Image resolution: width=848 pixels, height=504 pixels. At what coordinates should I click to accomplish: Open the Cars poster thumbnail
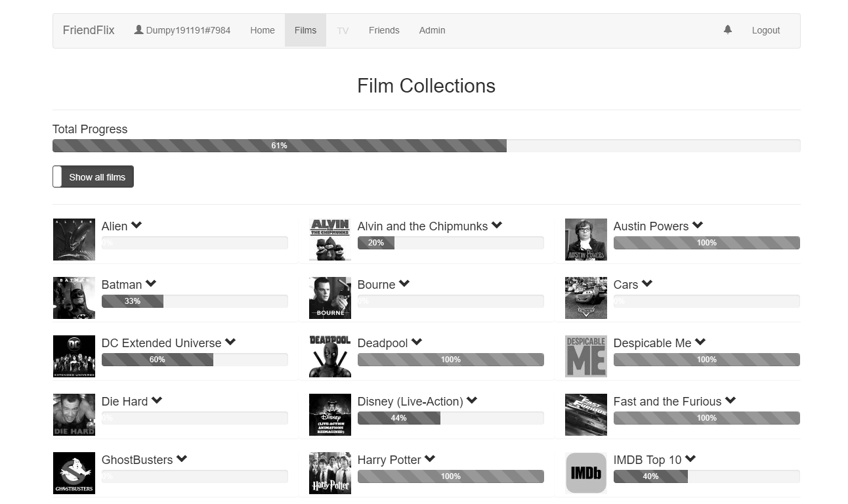click(x=586, y=298)
